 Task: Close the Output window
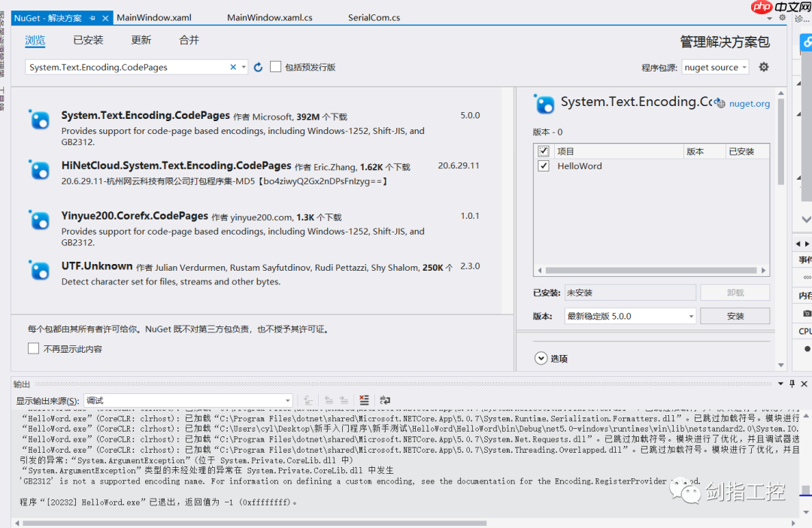point(804,384)
